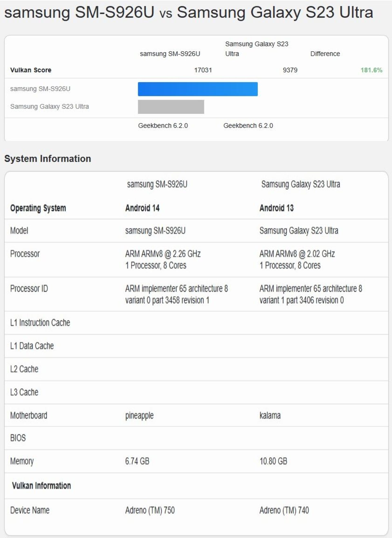Image resolution: width=392 pixels, height=538 pixels.
Task: Click 'samsung SM-S926U' System Information column header
Action: pyautogui.click(x=157, y=184)
